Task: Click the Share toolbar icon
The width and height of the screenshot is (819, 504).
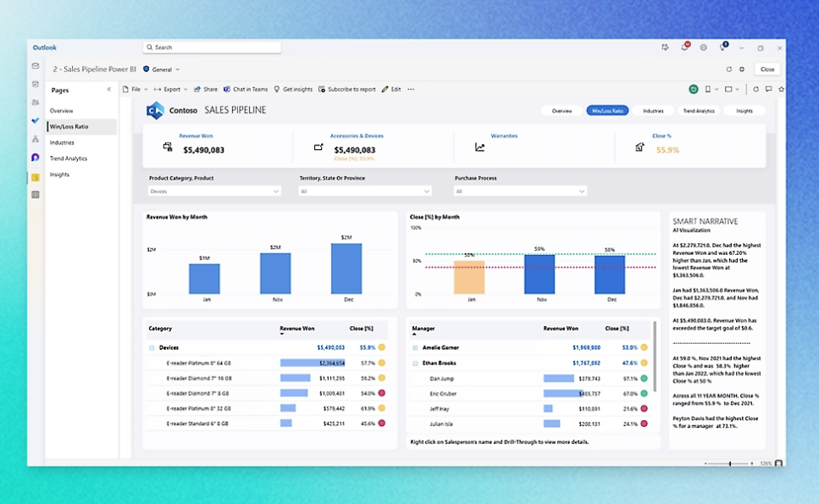Action: coord(206,89)
